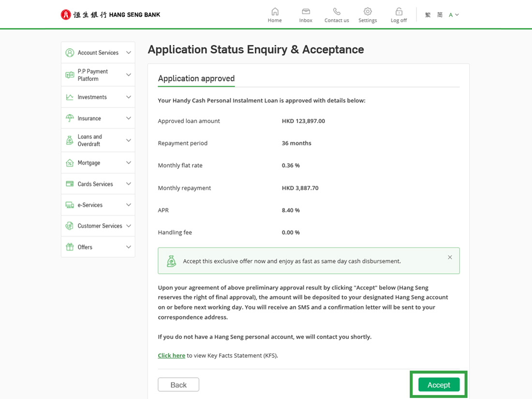
Task: Click the Log off padlock icon
Action: coord(399,12)
